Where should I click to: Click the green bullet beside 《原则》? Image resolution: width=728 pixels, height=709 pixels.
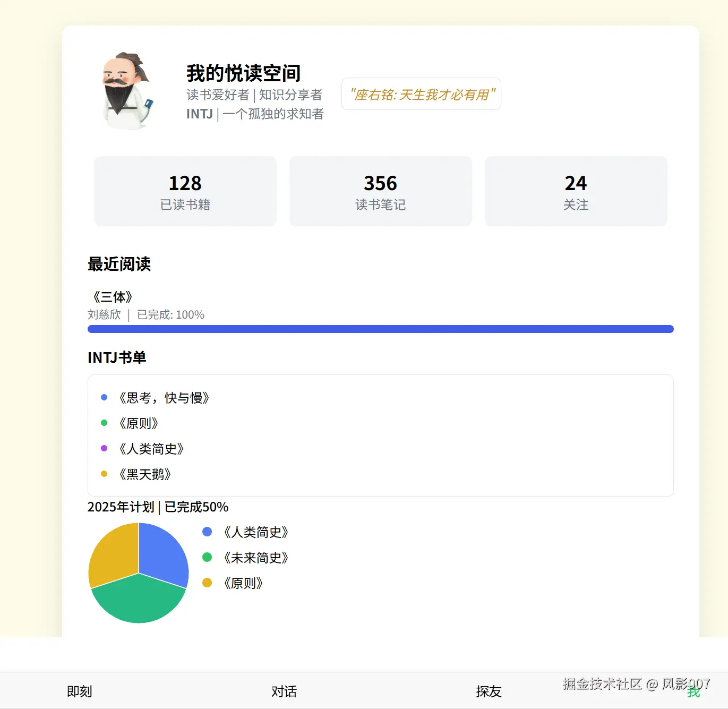(104, 422)
